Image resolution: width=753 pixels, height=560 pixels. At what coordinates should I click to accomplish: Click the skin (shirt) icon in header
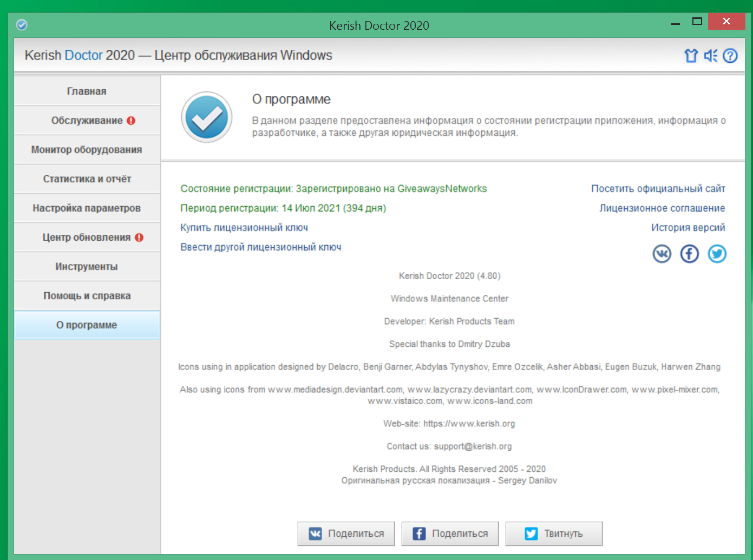coord(691,56)
